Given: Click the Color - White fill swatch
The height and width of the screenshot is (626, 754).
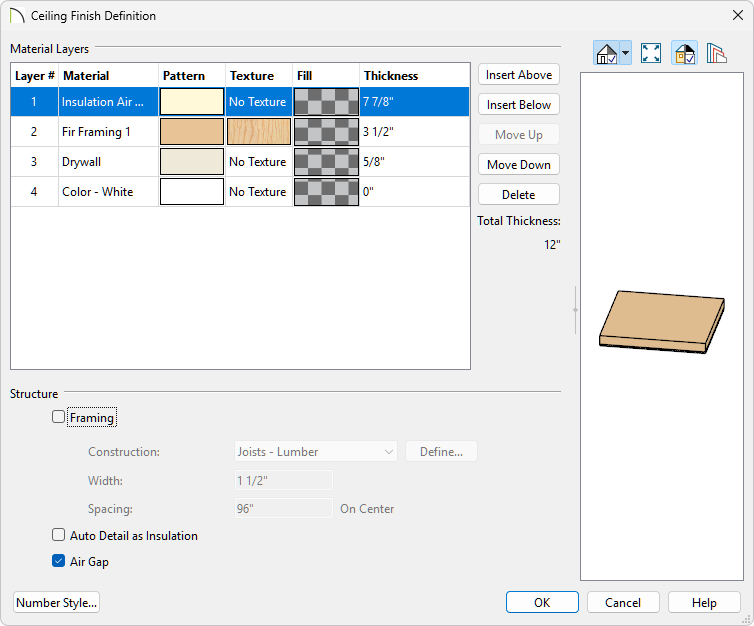Looking at the screenshot, I should point(326,192).
